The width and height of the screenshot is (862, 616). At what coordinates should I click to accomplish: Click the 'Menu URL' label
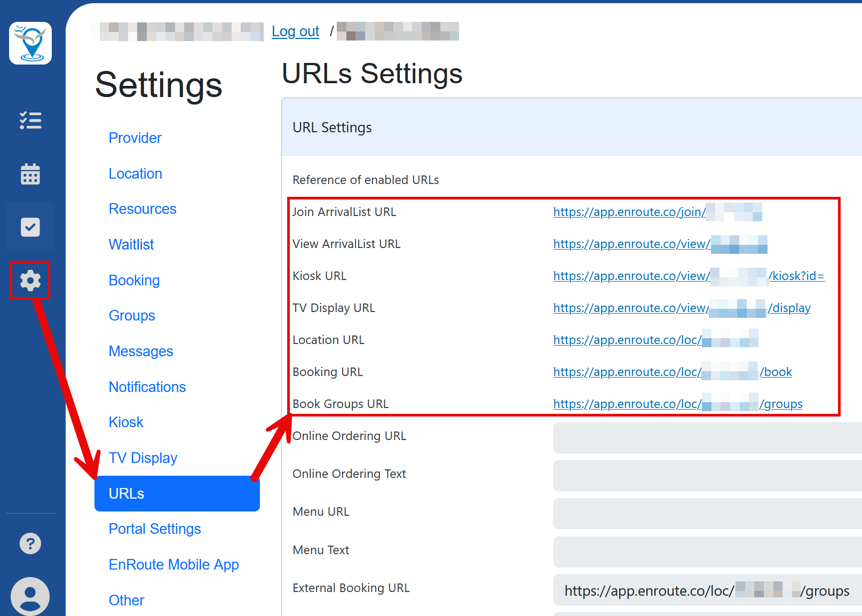pos(321,511)
